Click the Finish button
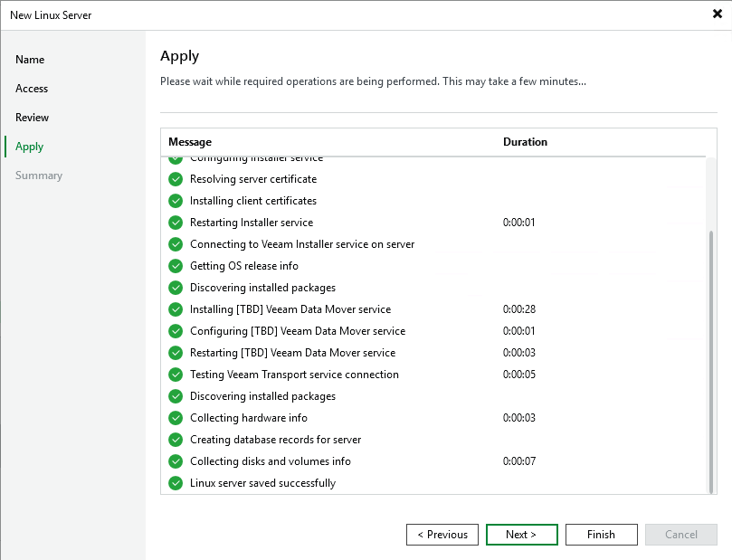 point(601,535)
